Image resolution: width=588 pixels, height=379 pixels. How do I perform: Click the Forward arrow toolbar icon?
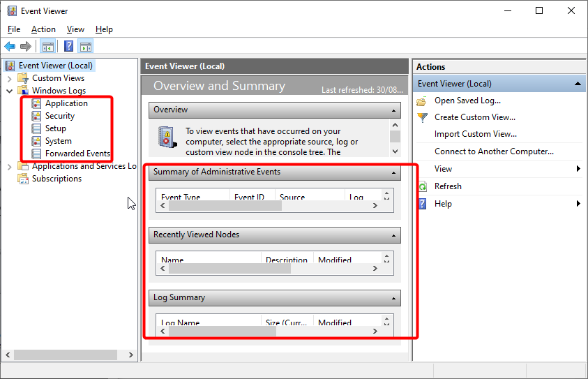click(26, 47)
